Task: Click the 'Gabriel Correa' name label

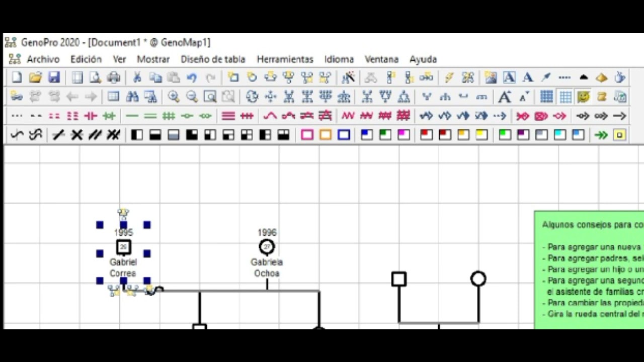Action: coord(123,267)
